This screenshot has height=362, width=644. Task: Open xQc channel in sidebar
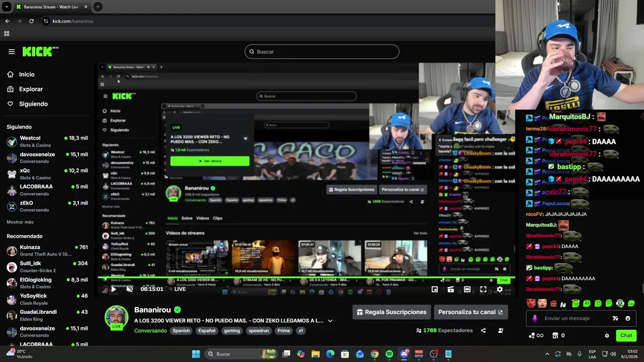(47, 173)
